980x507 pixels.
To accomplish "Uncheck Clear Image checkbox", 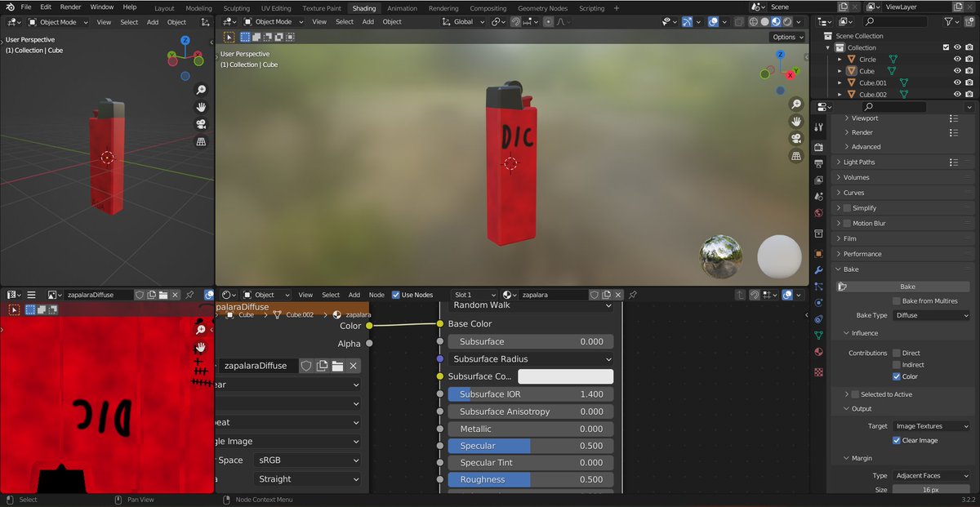I will pyautogui.click(x=896, y=440).
